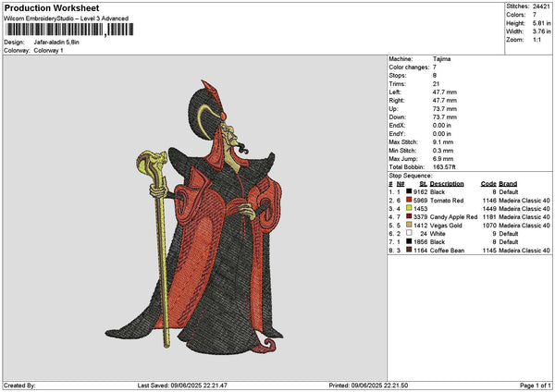The height and width of the screenshot is (392, 555).
Task: Click the 'Brand' column header
Action: (x=508, y=184)
